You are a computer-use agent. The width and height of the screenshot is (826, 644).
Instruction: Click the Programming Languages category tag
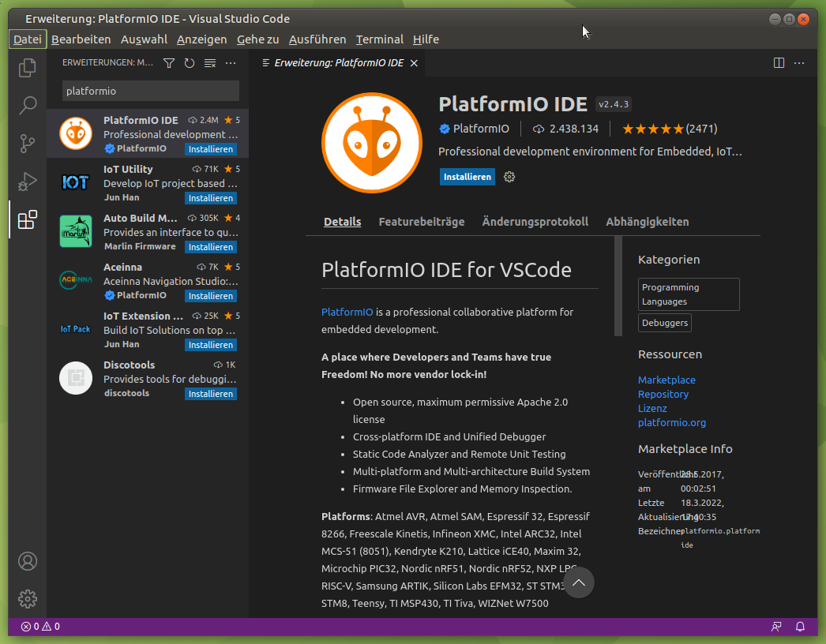(x=689, y=294)
